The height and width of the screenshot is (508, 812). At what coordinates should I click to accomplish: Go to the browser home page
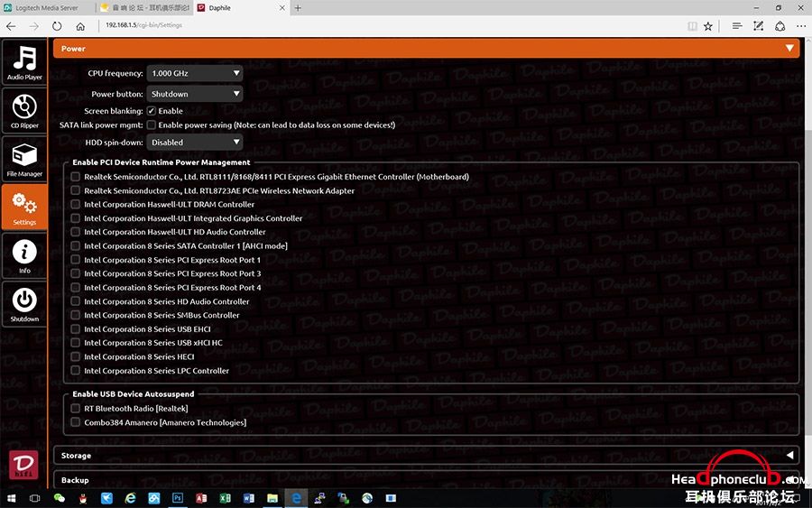coord(80,26)
